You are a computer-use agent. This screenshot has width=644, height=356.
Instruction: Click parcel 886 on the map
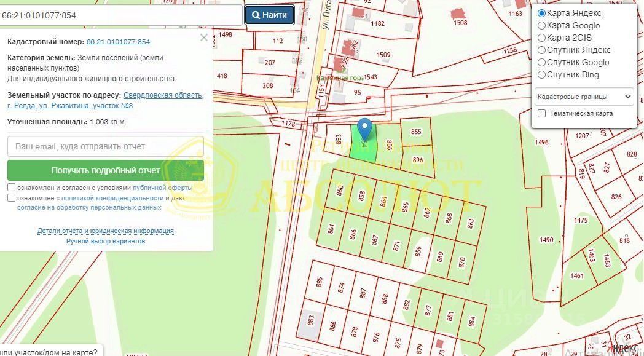click(332, 326)
